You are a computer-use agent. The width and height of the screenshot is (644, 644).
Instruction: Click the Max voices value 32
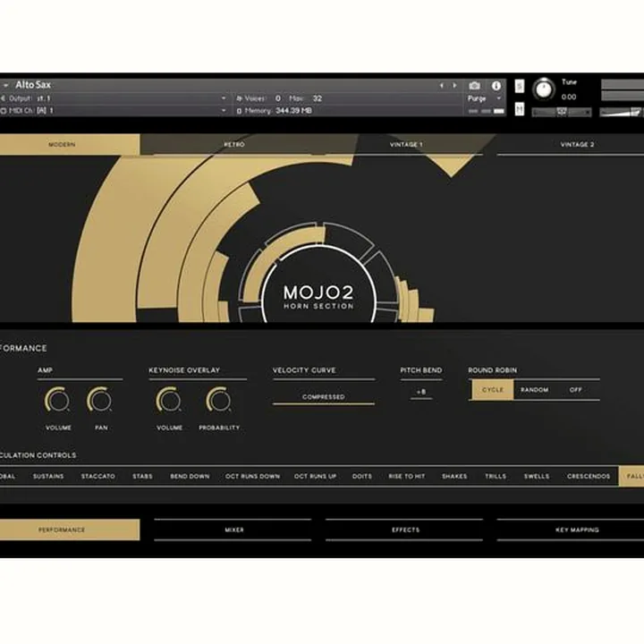point(317,98)
